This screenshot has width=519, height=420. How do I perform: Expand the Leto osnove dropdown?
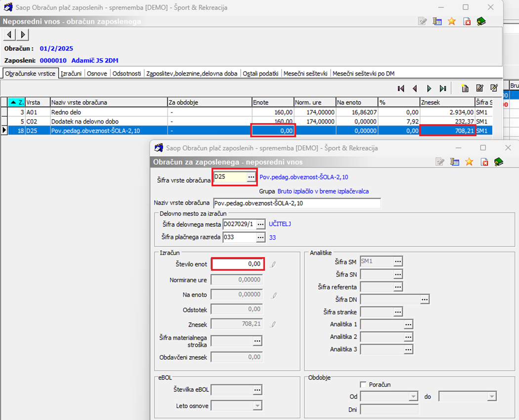tap(257, 406)
